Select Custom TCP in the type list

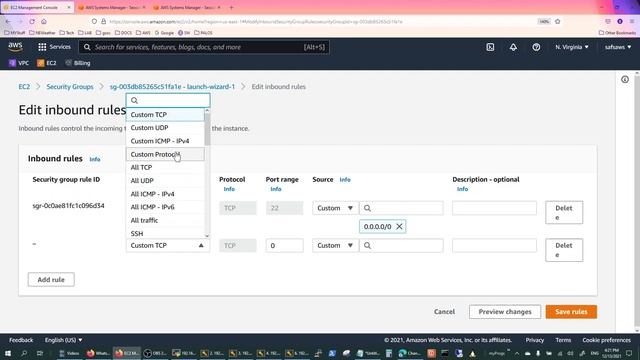[165, 115]
